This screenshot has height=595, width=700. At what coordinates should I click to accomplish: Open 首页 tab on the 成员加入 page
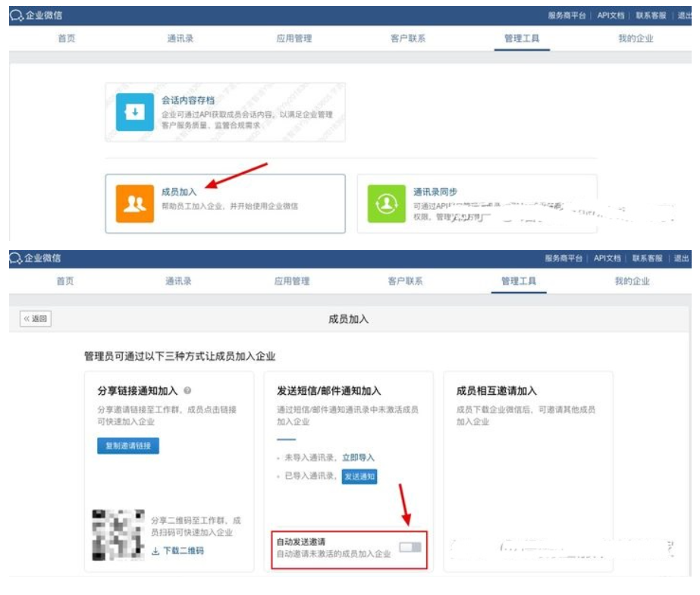(65, 281)
